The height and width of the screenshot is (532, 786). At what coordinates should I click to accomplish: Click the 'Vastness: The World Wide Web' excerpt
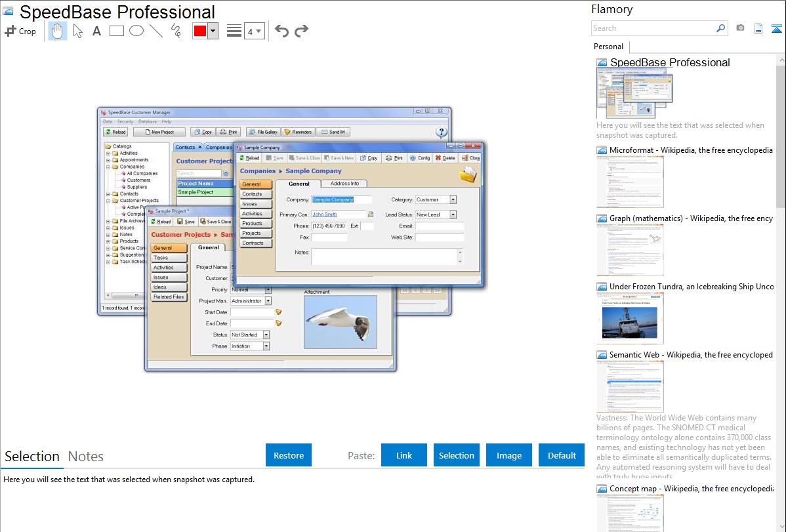coord(684,447)
